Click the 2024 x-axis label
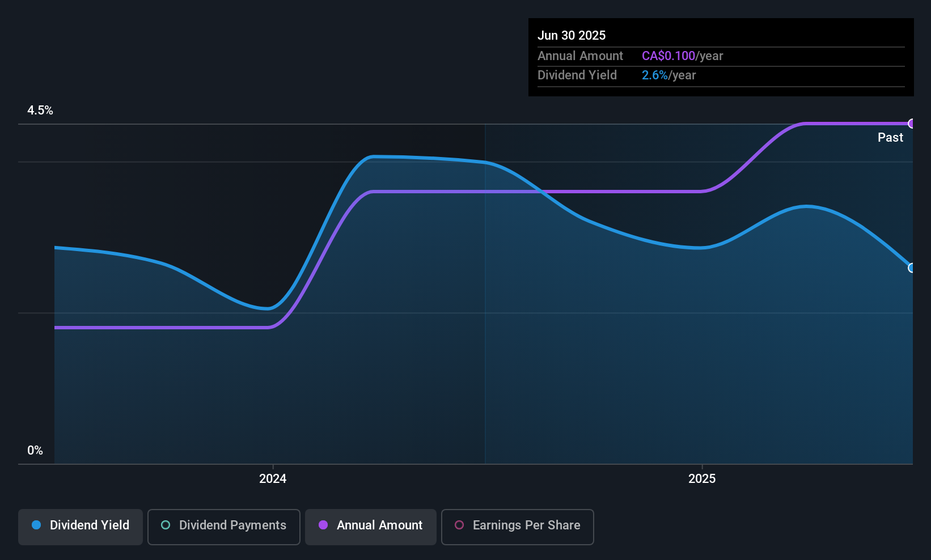The height and width of the screenshot is (560, 931). pos(273,479)
